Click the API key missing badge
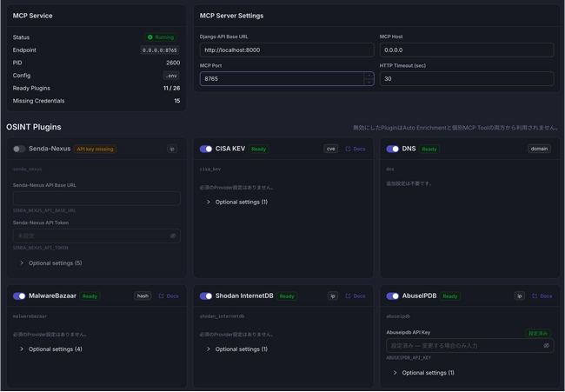 pos(95,149)
